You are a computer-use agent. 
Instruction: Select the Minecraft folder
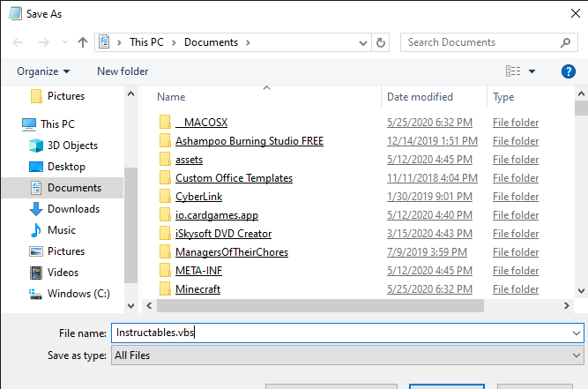[x=197, y=289]
